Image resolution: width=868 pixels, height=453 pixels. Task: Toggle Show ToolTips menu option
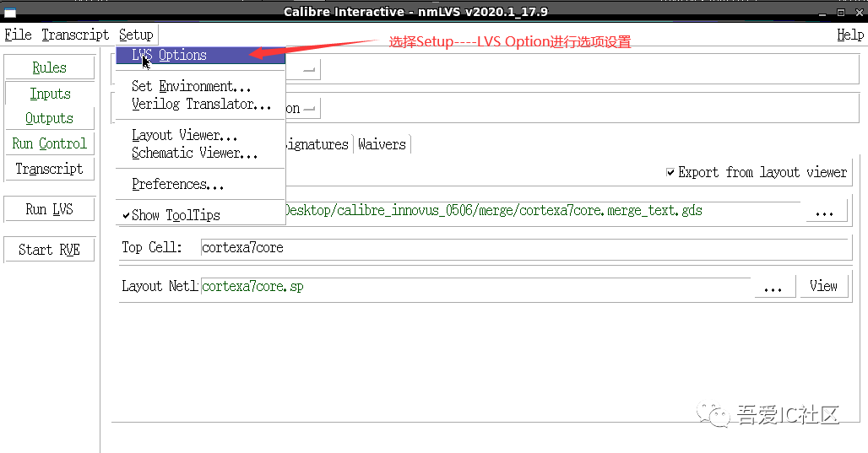click(176, 215)
